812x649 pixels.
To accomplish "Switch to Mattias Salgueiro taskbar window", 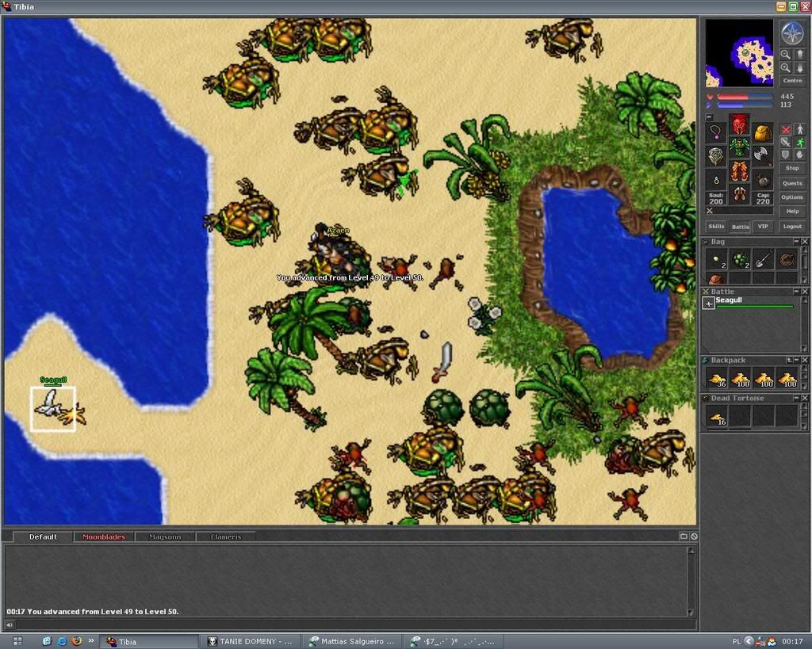I will tap(353, 641).
